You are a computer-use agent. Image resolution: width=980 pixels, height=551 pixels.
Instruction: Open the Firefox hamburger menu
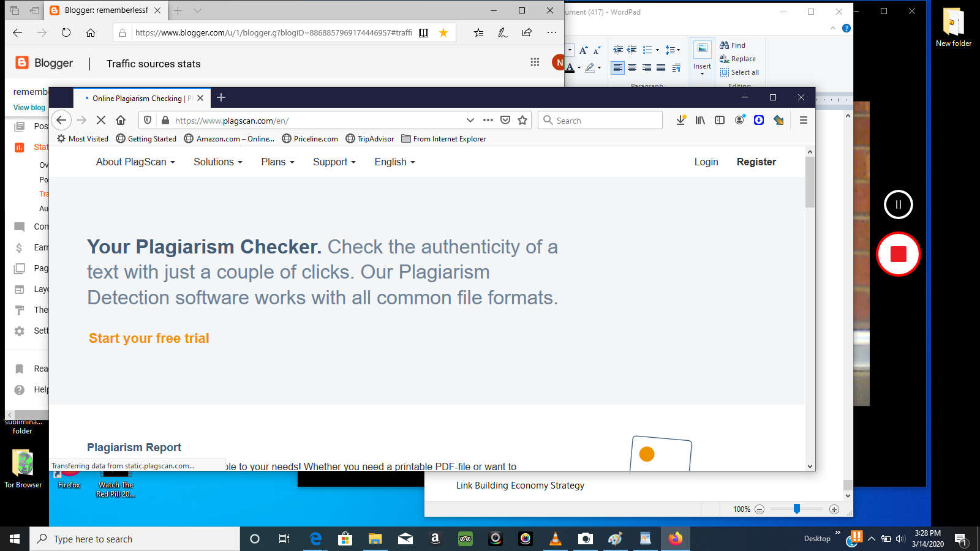click(804, 120)
